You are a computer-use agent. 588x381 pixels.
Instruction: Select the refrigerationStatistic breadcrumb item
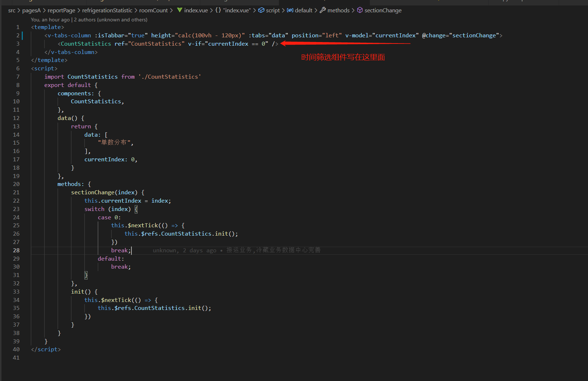[107, 11]
